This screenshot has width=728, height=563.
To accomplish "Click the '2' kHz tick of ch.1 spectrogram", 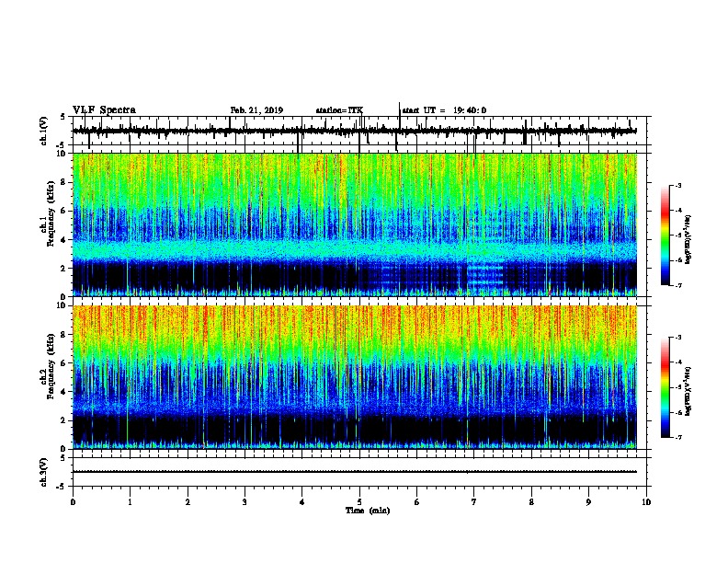I will click(64, 268).
